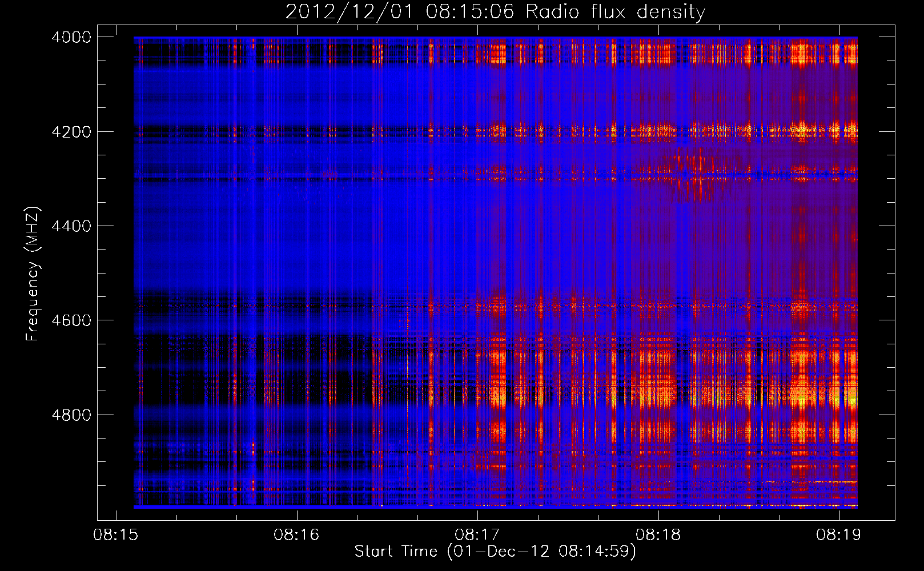Select the 4000 frequency axis label

click(x=71, y=37)
